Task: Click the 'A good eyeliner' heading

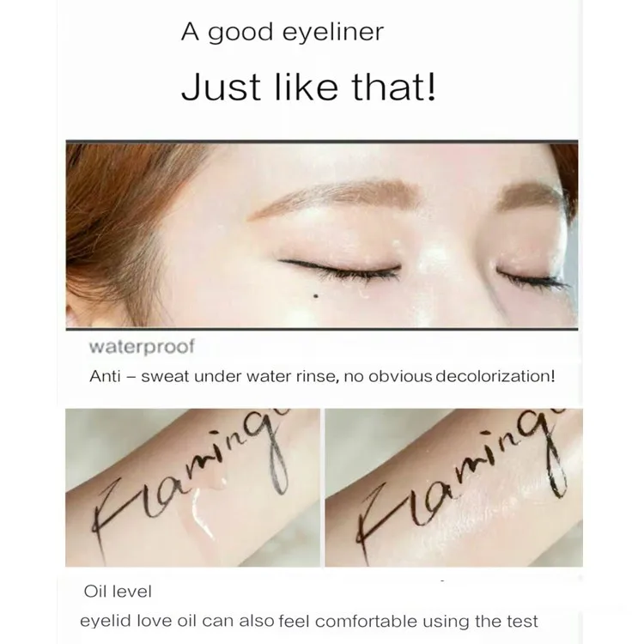Action: [x=283, y=33]
